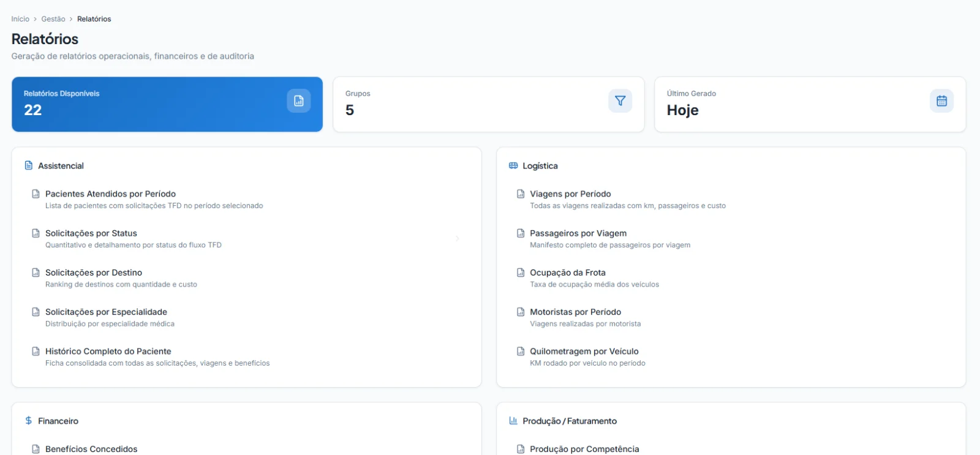Screen dimensions: 980x455
Task: Click the filter funnel icon in Grupos card
Action: pos(620,101)
